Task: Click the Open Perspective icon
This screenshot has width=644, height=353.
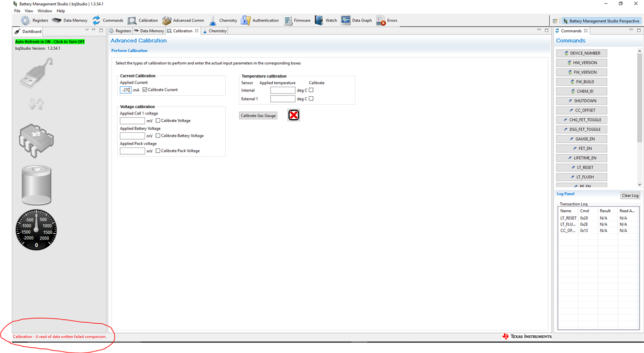Action: (555, 21)
